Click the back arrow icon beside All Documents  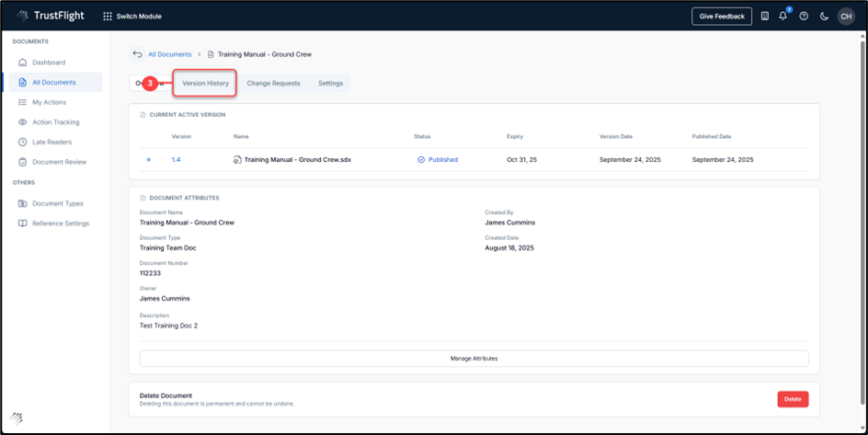click(x=137, y=54)
